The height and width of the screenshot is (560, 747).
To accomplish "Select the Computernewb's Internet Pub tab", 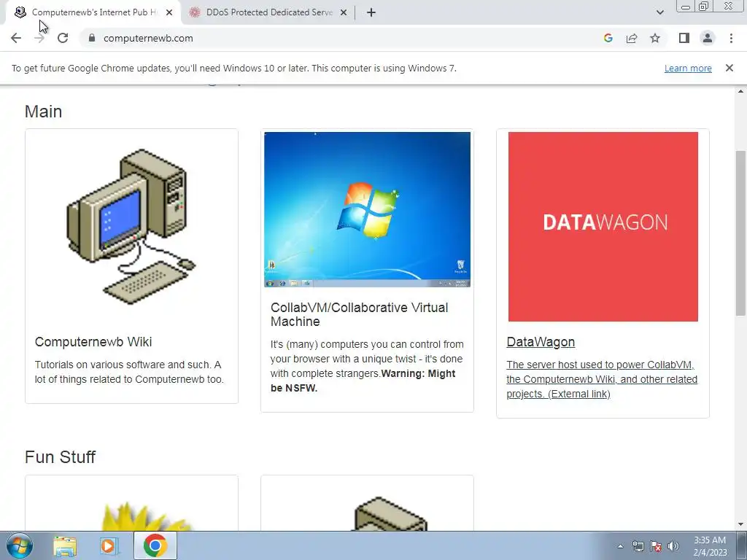I will [93, 13].
